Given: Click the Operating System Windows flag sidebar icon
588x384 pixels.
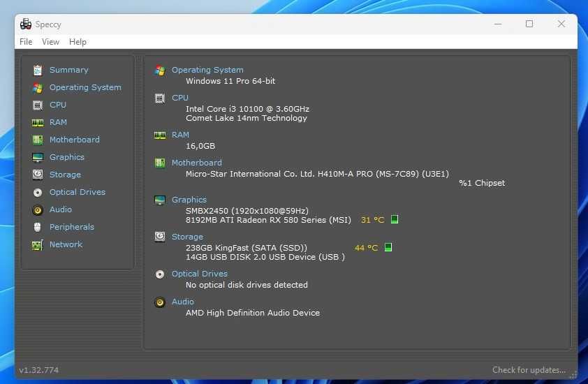Looking at the screenshot, I should (x=38, y=88).
